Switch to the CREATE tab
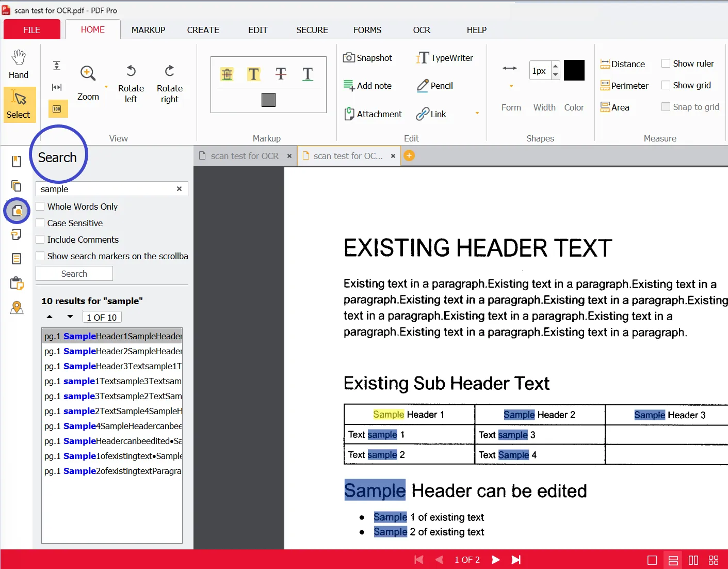The width and height of the screenshot is (728, 569). [x=203, y=30]
